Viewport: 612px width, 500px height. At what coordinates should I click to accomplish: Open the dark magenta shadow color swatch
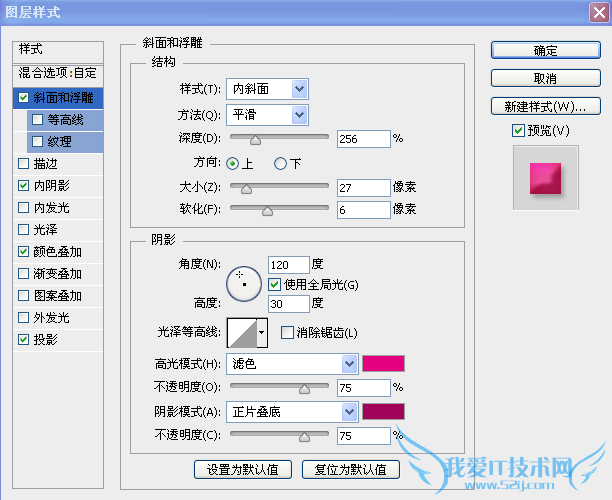383,411
